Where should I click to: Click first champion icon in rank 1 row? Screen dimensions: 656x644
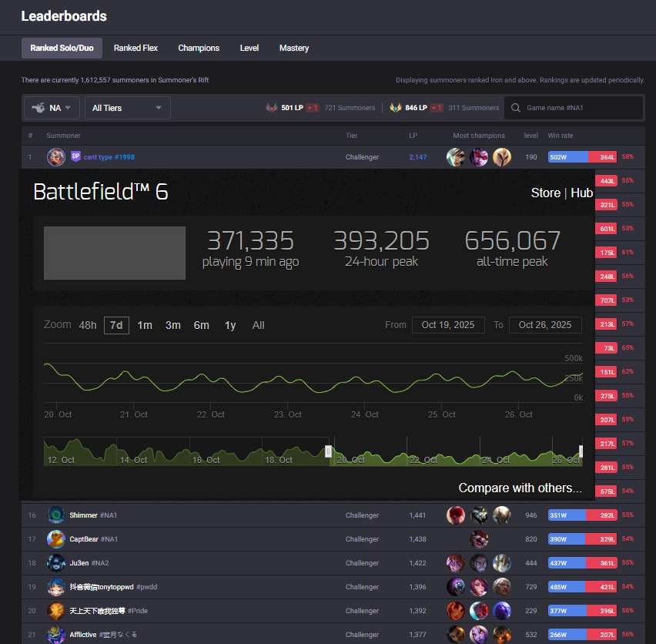tap(456, 157)
